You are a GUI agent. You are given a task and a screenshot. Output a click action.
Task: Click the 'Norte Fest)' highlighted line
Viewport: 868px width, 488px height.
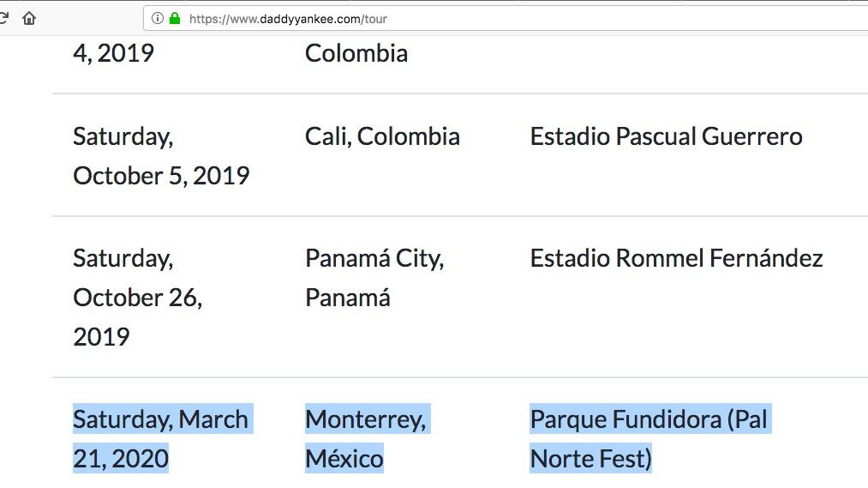590,459
